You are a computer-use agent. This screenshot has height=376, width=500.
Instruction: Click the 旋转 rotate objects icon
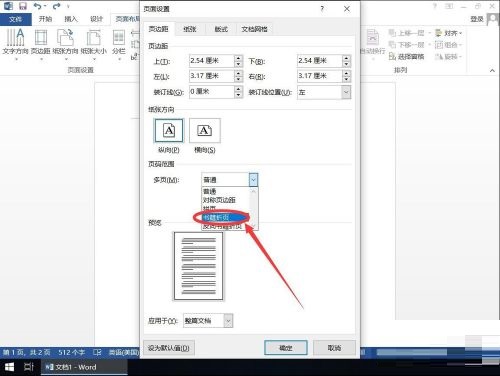(449, 57)
